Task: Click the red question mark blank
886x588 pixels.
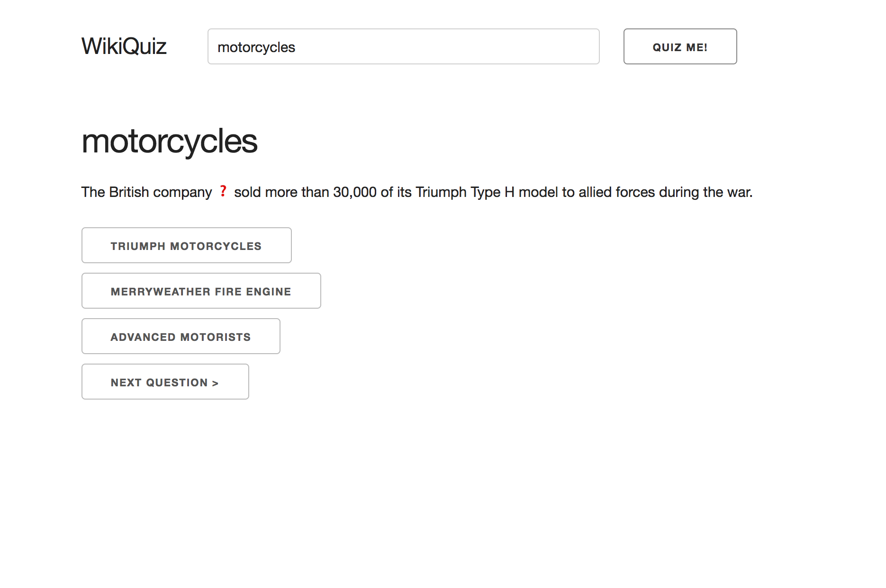Action: 223,192
